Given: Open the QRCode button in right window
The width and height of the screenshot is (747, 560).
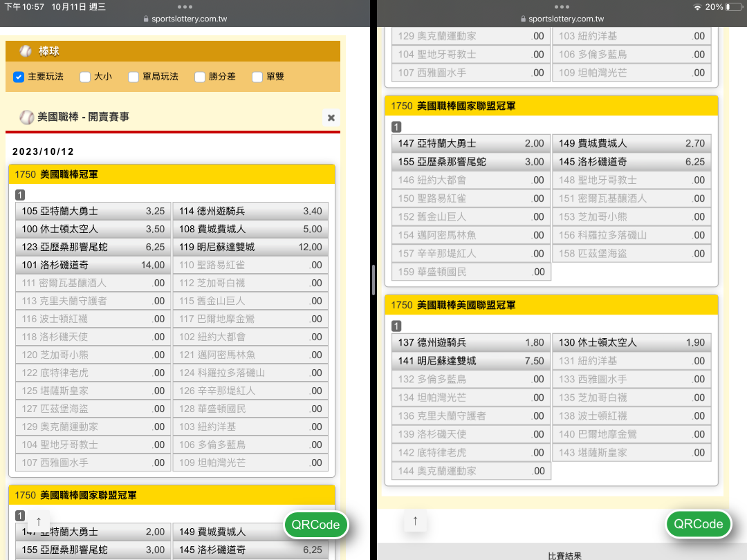Looking at the screenshot, I should tap(699, 524).
